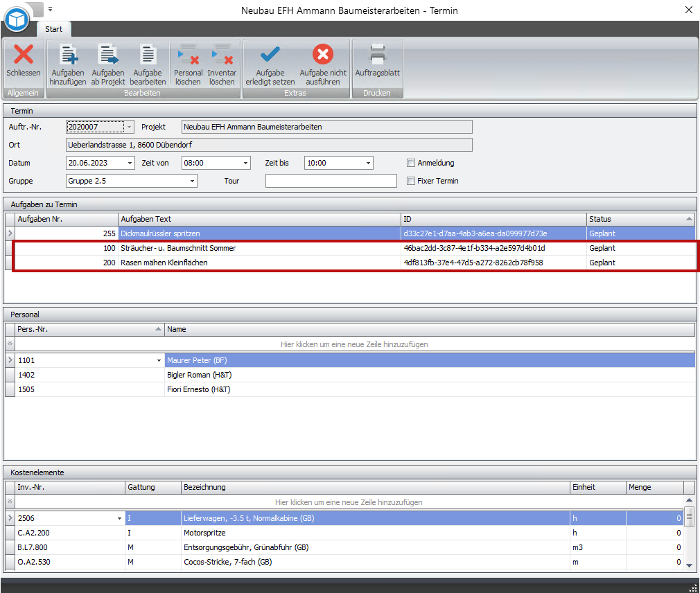
Task: Click the Schliessen red X icon
Action: (x=23, y=55)
